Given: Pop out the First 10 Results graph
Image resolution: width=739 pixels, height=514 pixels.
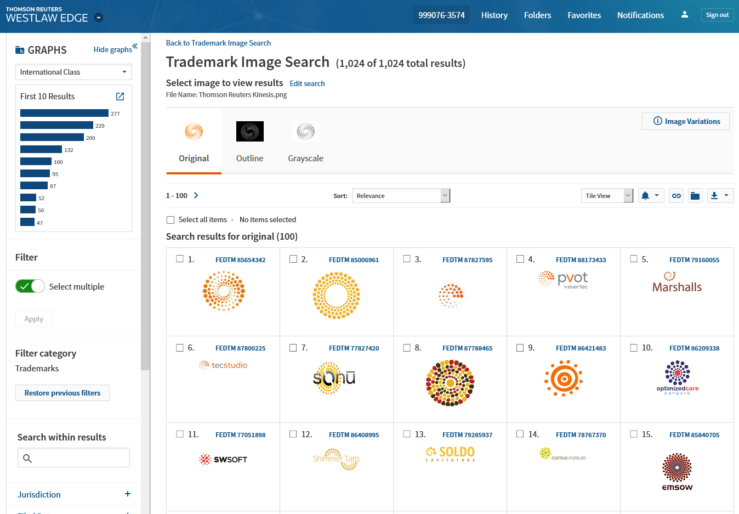Looking at the screenshot, I should point(120,96).
